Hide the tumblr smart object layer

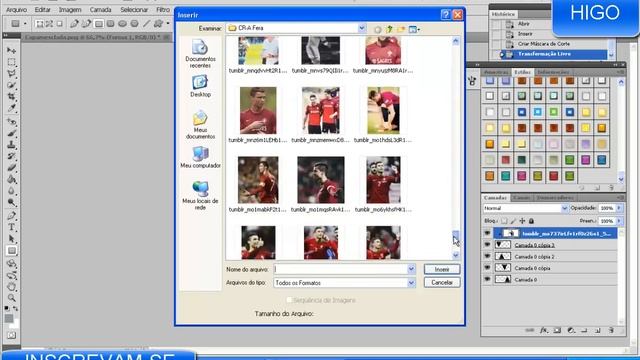tap(487, 233)
